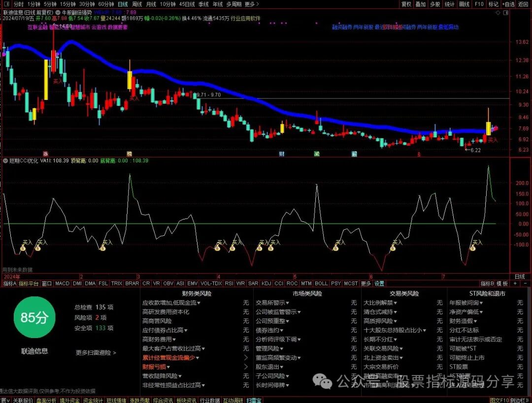Expand 应收款增加,低现金流 dropdown
532x403 pixels.
point(171,303)
